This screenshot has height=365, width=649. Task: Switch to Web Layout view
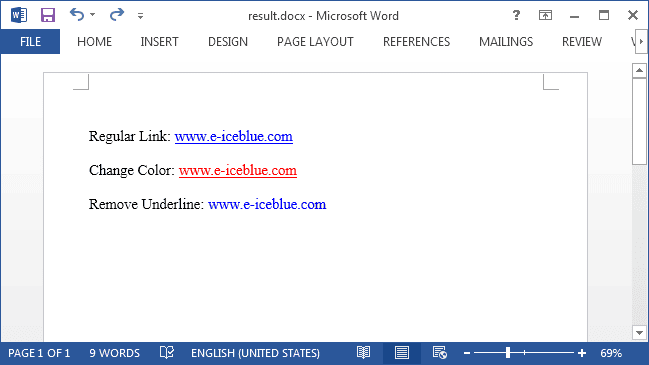point(439,353)
